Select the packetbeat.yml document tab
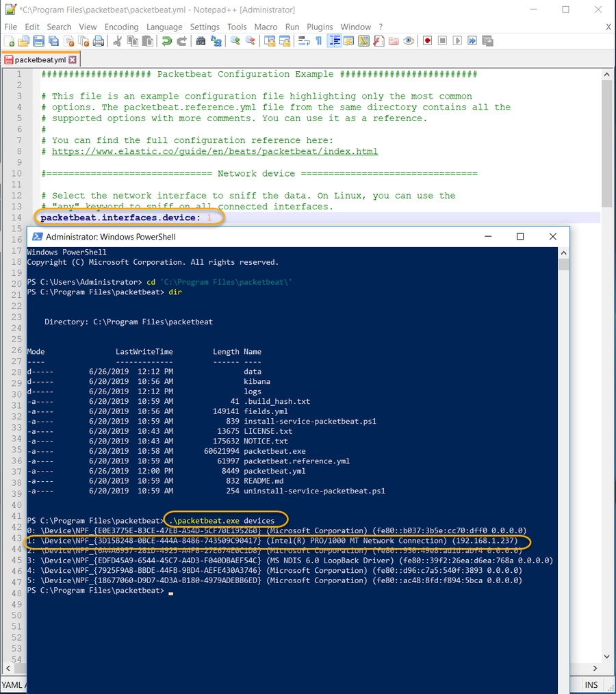616x694 pixels. (x=40, y=60)
